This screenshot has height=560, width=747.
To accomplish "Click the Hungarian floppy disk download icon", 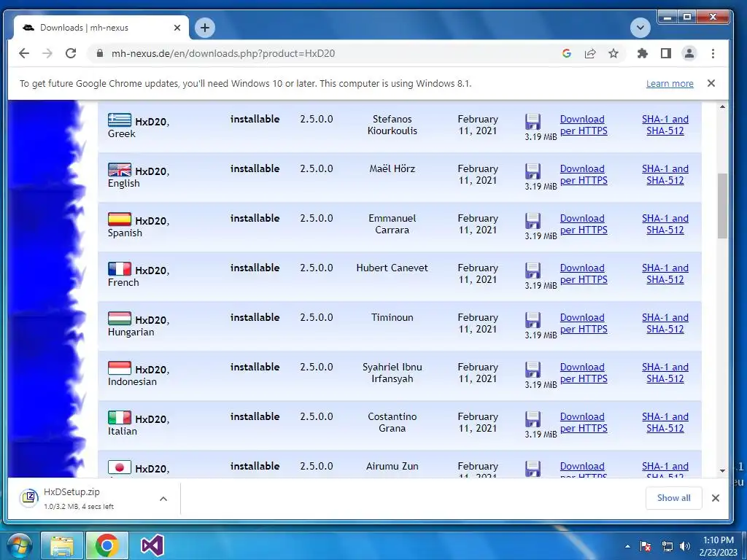I will point(533,320).
